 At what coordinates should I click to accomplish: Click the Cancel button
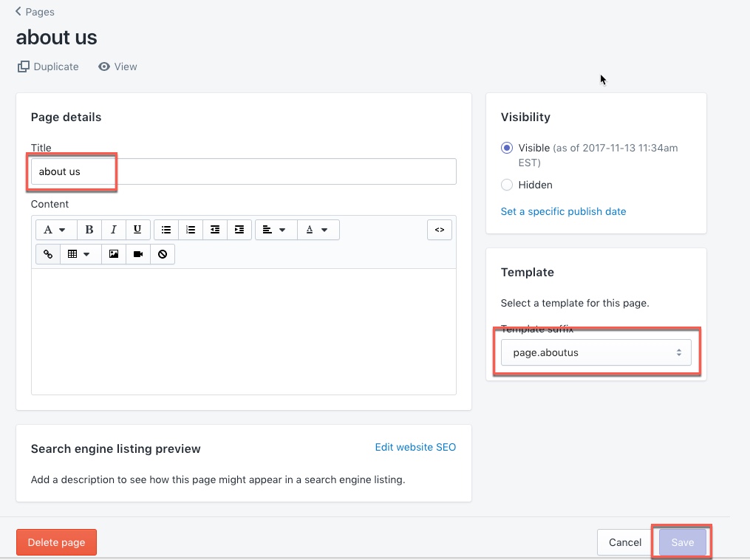point(624,542)
